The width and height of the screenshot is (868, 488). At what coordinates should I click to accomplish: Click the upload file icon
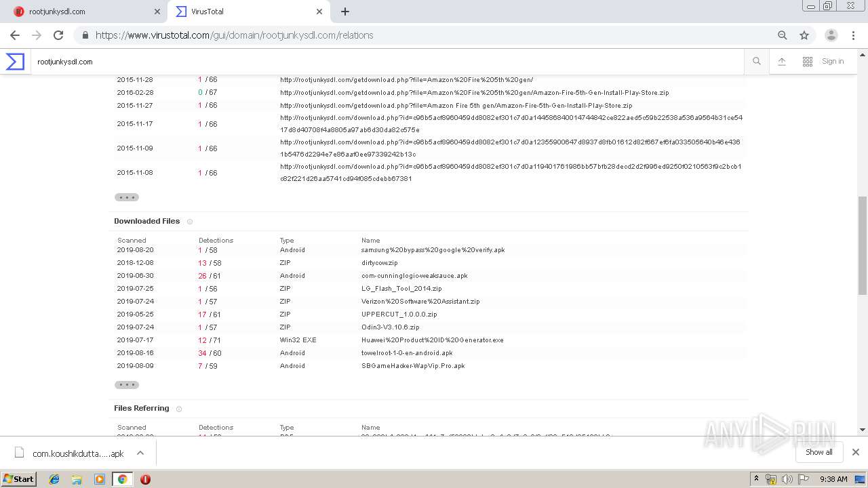pyautogui.click(x=782, y=62)
